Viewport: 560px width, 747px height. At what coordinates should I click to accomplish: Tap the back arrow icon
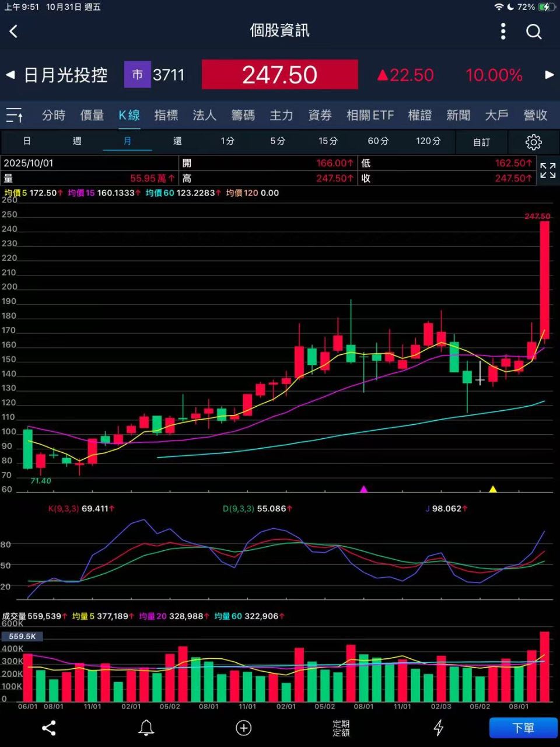click(14, 32)
